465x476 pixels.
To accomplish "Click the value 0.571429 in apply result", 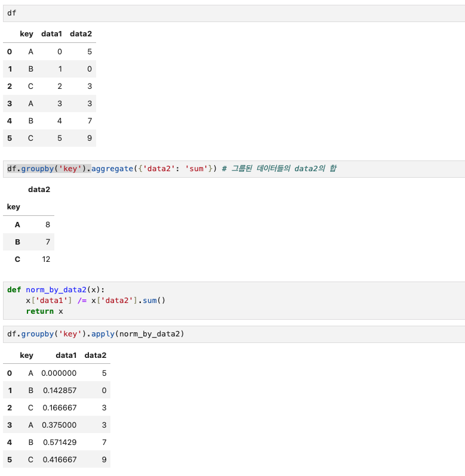I will (60, 443).
